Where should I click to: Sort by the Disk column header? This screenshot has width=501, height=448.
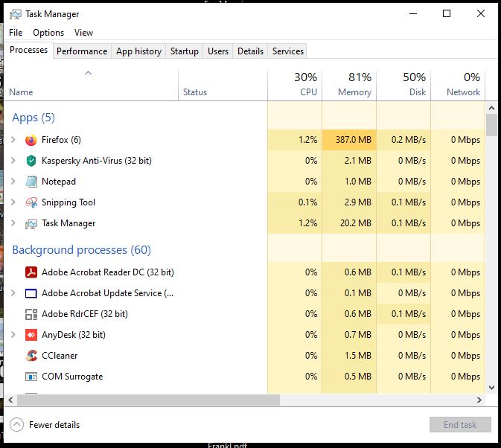(403, 86)
